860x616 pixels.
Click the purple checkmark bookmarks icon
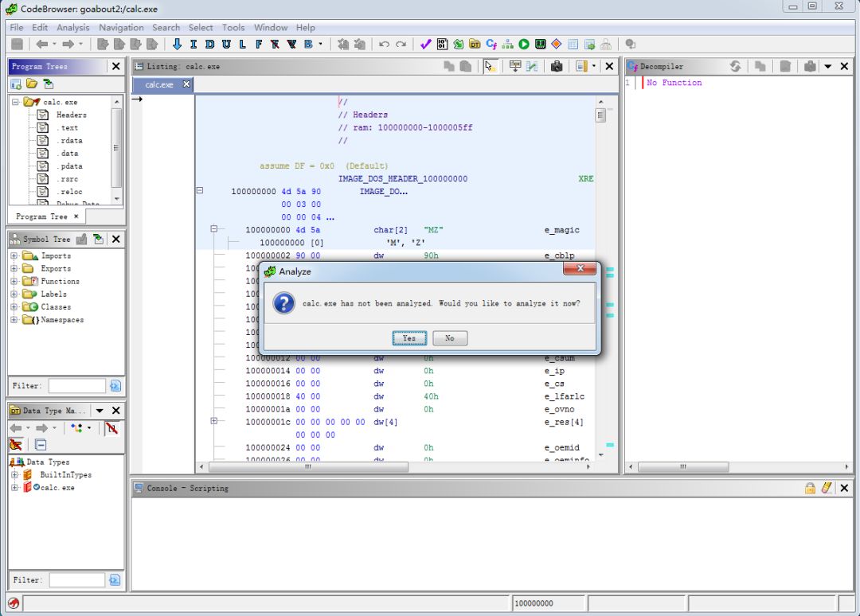425,45
